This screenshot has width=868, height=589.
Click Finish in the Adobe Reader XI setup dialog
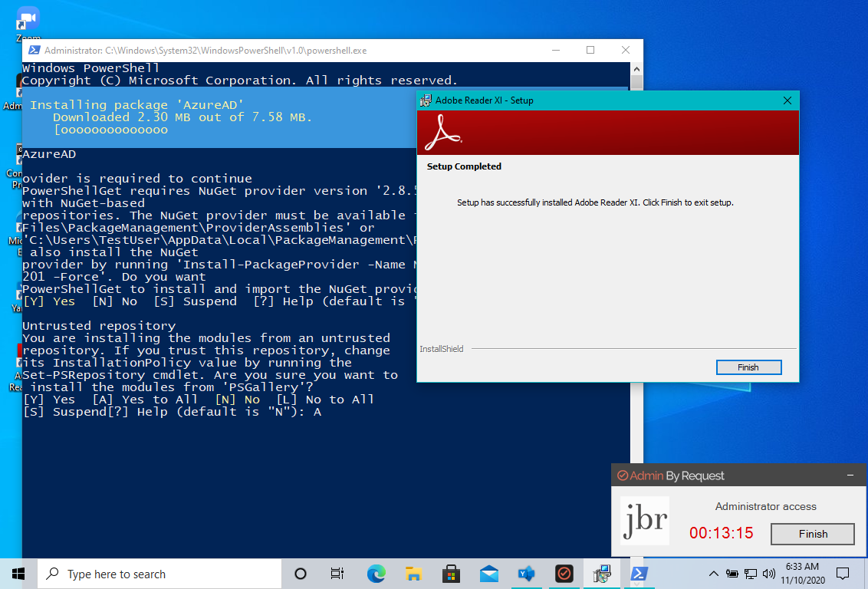click(748, 367)
